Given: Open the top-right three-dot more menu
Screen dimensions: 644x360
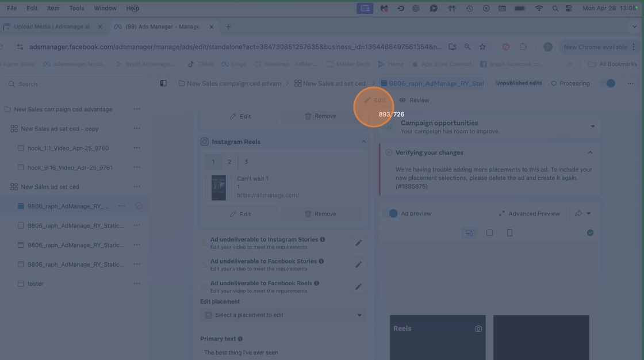Looking at the screenshot, I should point(630,83).
